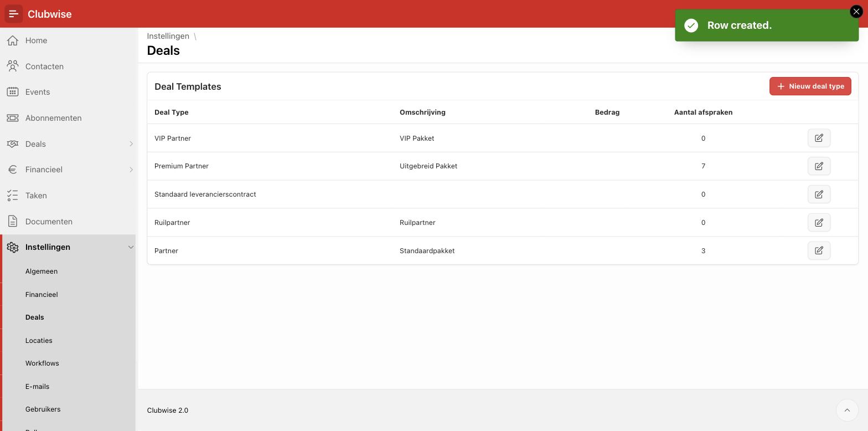Click the Instellingen gear icon
The width and height of the screenshot is (868, 431).
click(13, 247)
